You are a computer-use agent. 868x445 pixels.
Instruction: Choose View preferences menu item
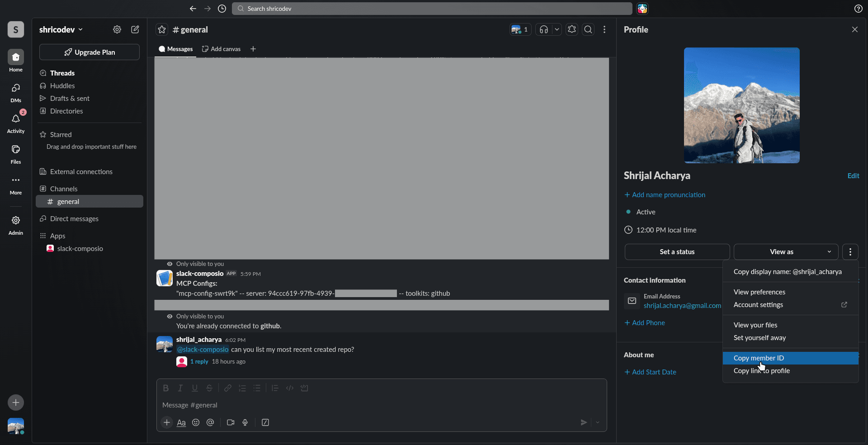click(791, 292)
